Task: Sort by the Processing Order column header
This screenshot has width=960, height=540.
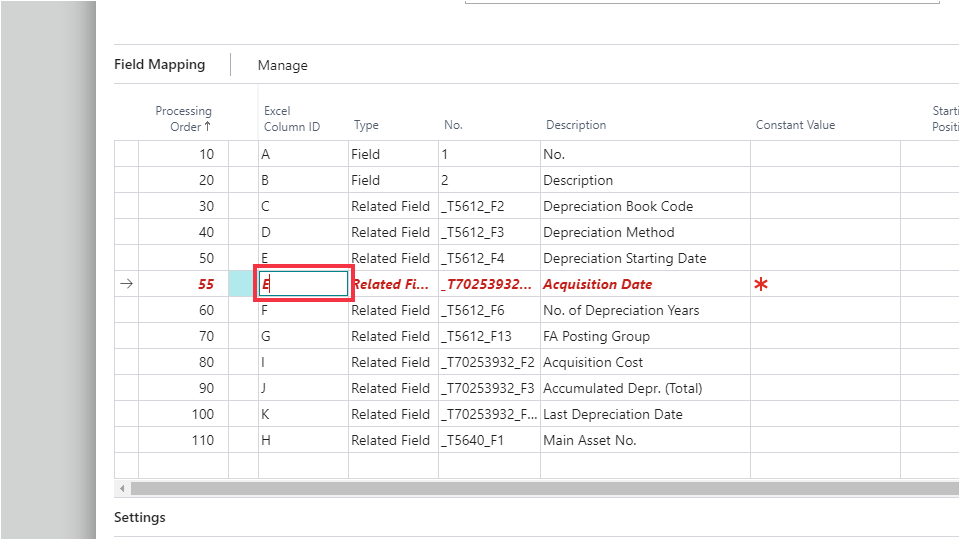Action: (x=183, y=118)
